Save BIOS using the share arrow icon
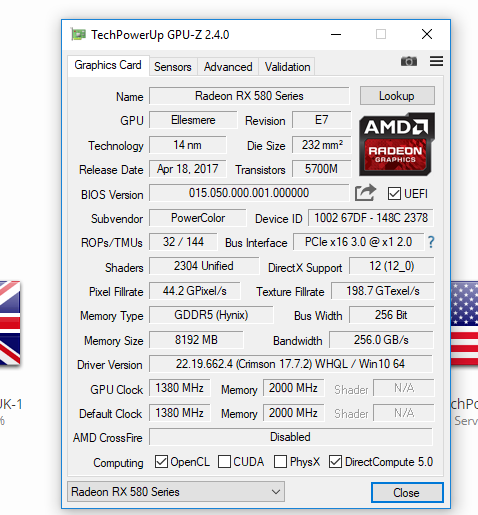 [365, 193]
